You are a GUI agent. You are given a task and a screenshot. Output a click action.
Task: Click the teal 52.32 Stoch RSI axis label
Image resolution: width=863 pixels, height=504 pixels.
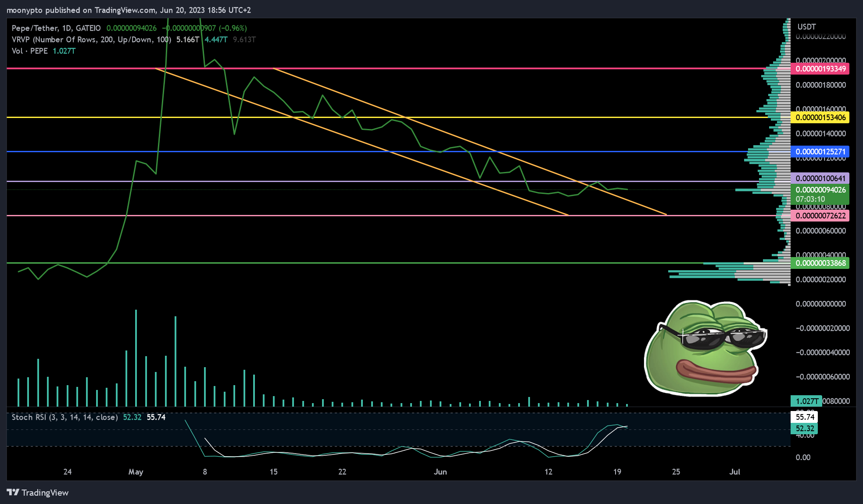click(805, 429)
